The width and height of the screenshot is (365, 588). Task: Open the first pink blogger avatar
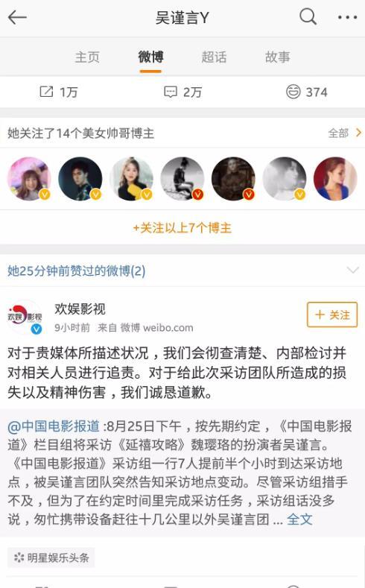[x=29, y=179]
